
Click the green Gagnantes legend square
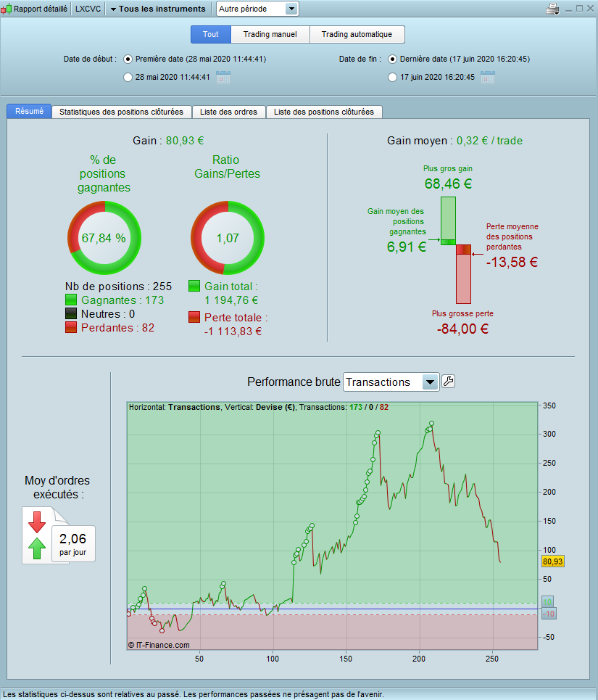pos(71,300)
